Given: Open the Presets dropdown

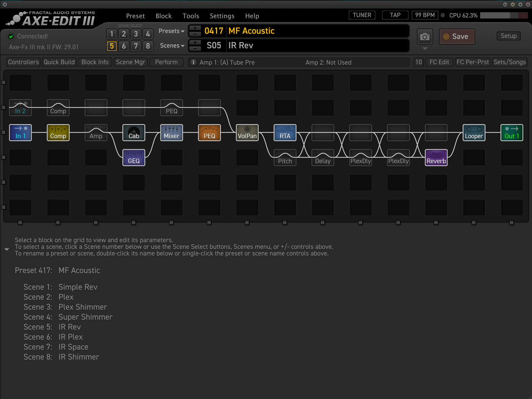Looking at the screenshot, I should click(171, 31).
